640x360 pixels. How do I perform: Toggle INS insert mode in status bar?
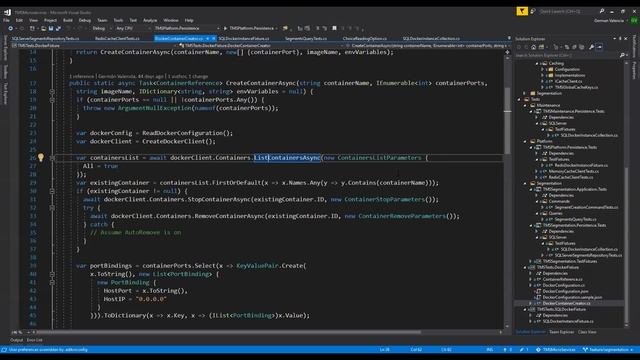490,350
